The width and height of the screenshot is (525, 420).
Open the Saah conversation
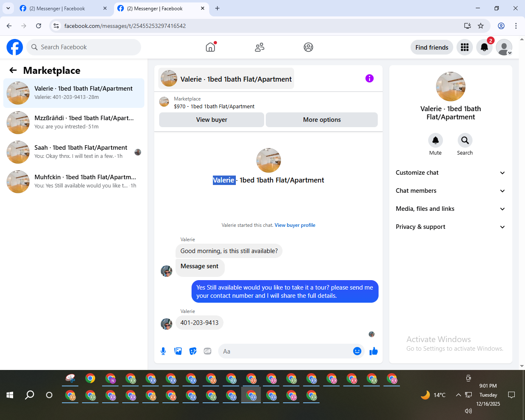pos(74,152)
